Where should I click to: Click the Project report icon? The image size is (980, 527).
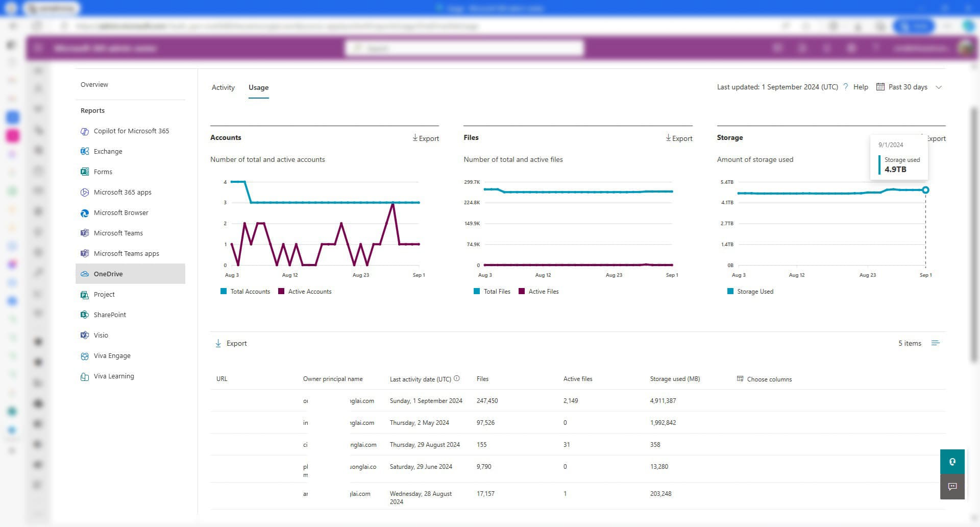[85, 295]
